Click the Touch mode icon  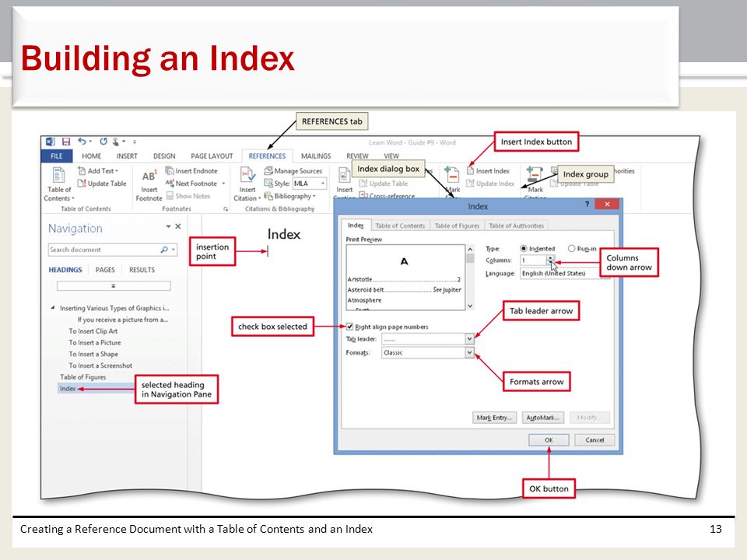(x=116, y=142)
